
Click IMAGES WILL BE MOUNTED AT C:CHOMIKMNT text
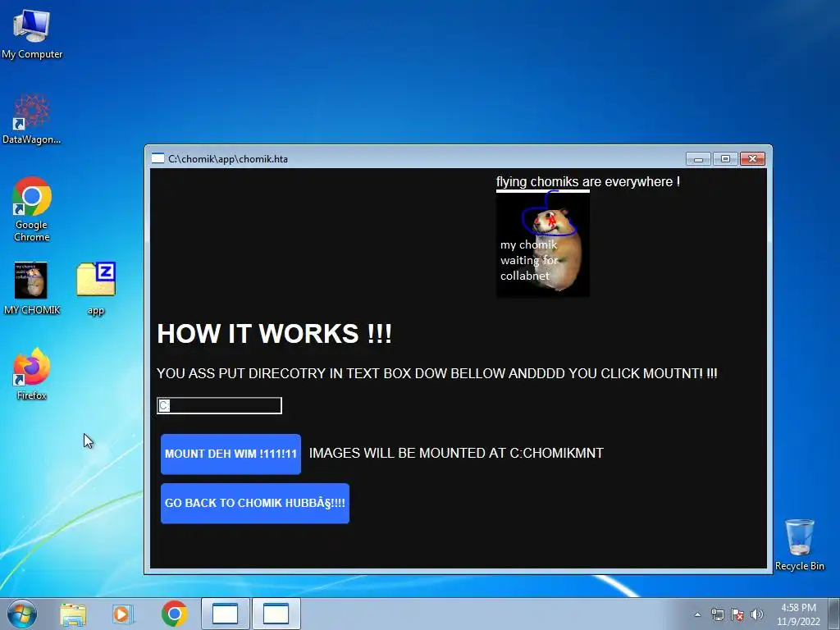[456, 453]
